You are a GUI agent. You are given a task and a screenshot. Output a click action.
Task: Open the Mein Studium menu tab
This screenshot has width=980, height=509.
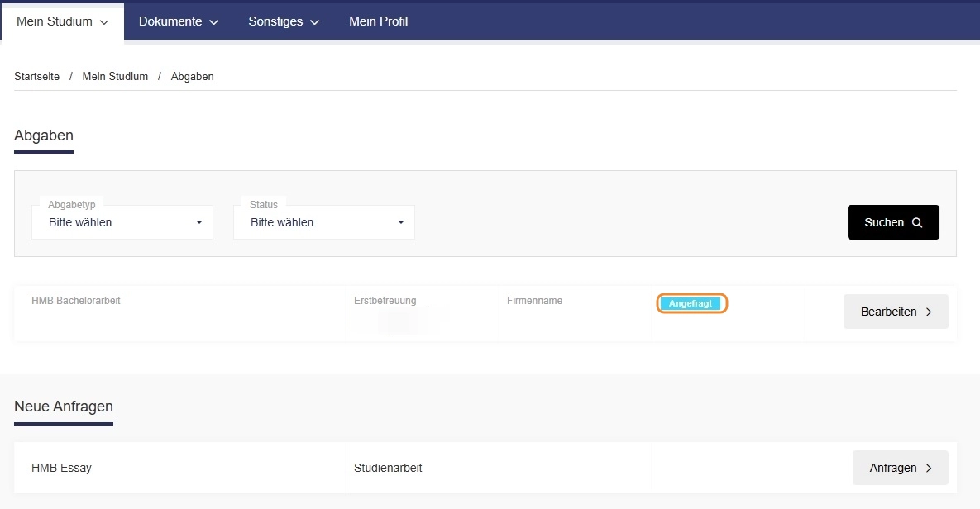pos(62,21)
